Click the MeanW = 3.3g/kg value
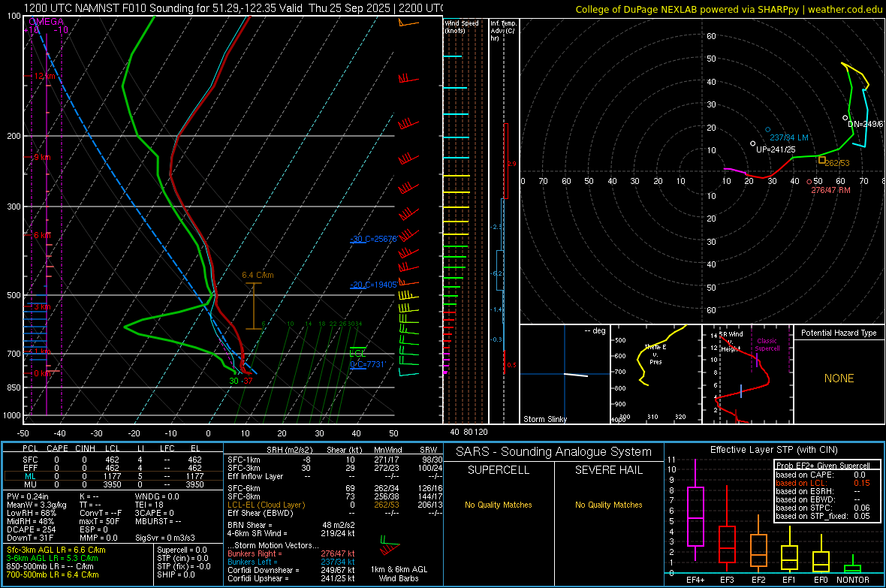This screenshot has width=886, height=588. coord(36,505)
